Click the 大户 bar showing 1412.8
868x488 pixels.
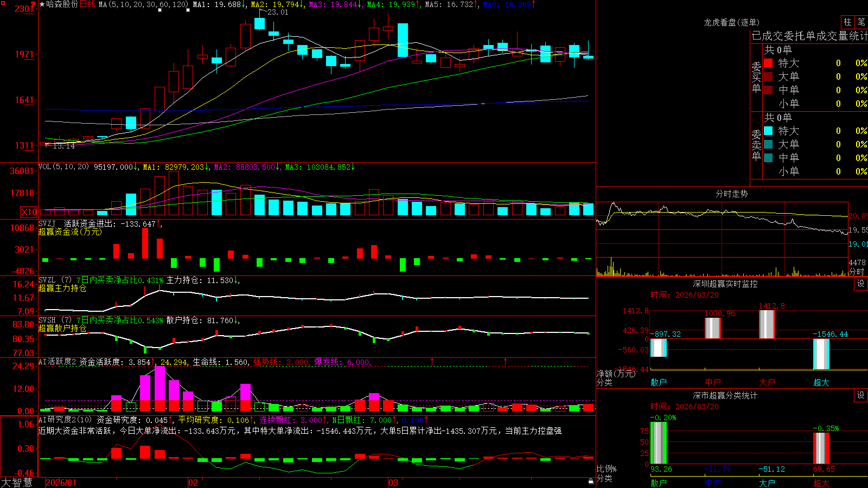[x=767, y=324]
